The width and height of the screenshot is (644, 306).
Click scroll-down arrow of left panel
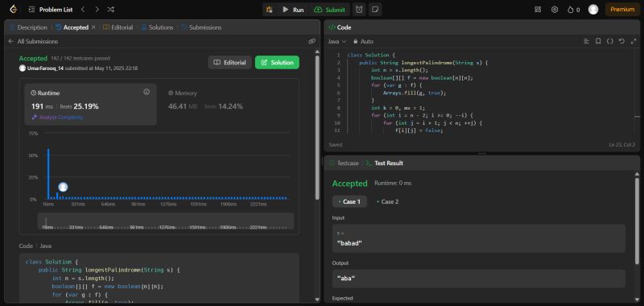[x=317, y=300]
